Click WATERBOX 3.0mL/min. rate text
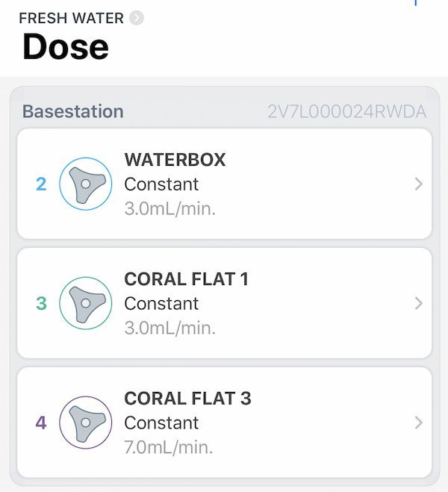Screen dimensions: 448x492 [169, 209]
